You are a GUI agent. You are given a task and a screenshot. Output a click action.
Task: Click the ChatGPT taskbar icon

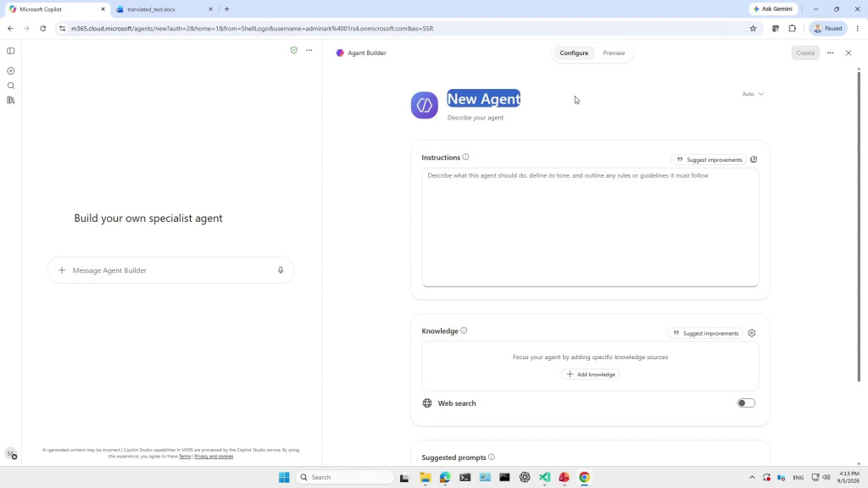tap(525, 478)
